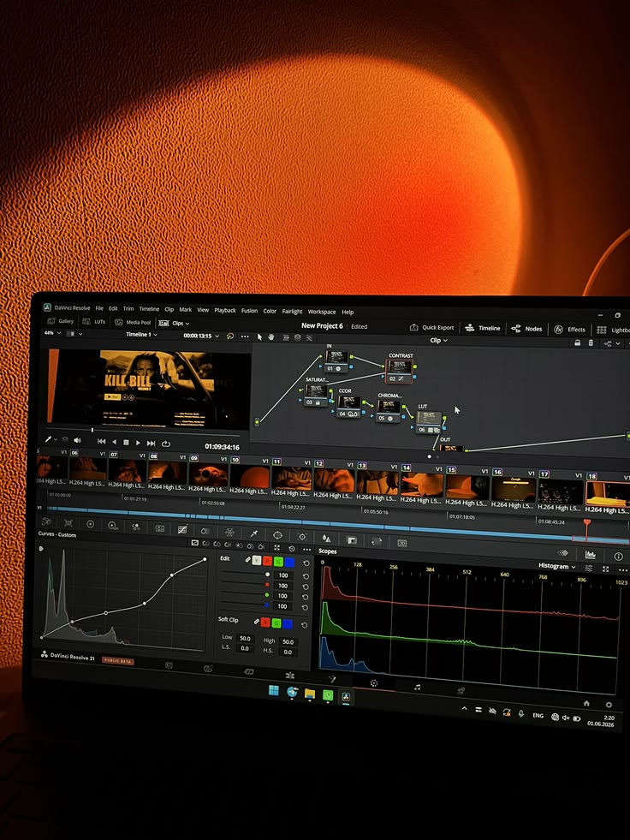The image size is (630, 840).
Task: Toggle the blue curve channel in Edit
Action: [289, 562]
